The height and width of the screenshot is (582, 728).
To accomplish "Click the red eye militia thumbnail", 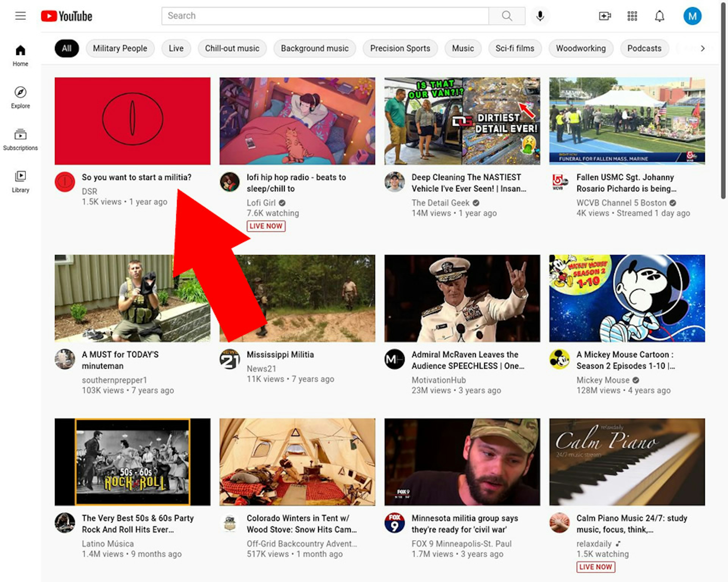I will click(132, 121).
